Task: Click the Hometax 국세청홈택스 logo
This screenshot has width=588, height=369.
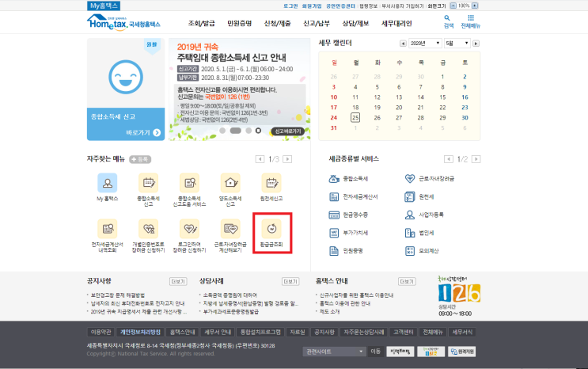Action: (123, 22)
